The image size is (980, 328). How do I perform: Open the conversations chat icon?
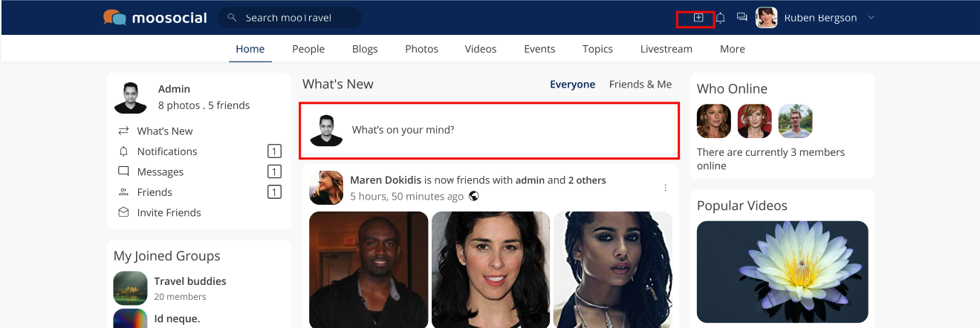pyautogui.click(x=742, y=17)
